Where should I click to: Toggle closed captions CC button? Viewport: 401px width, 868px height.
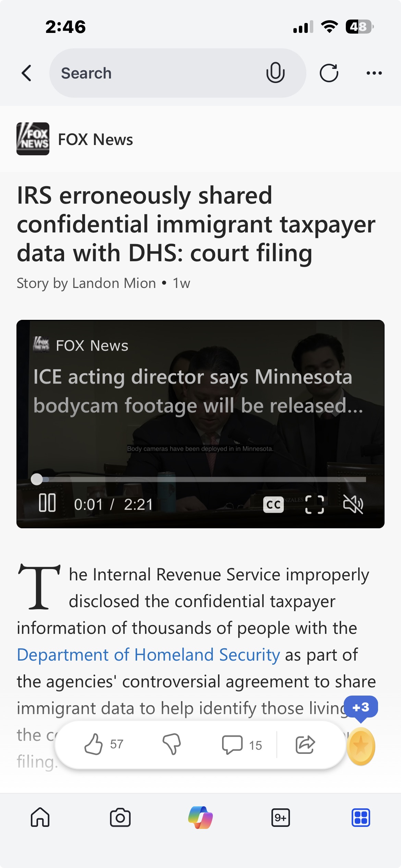click(x=273, y=504)
